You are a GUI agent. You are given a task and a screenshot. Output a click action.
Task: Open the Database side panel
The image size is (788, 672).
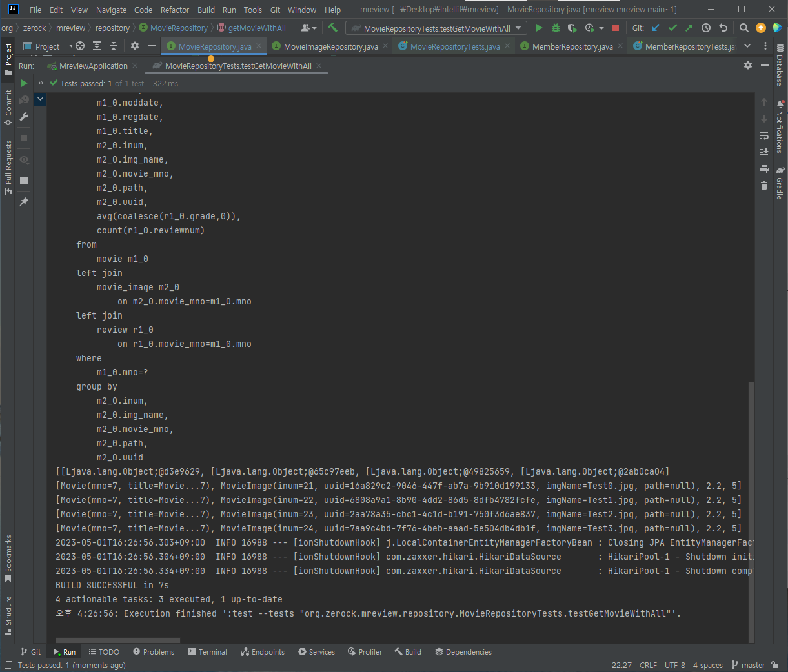(780, 64)
